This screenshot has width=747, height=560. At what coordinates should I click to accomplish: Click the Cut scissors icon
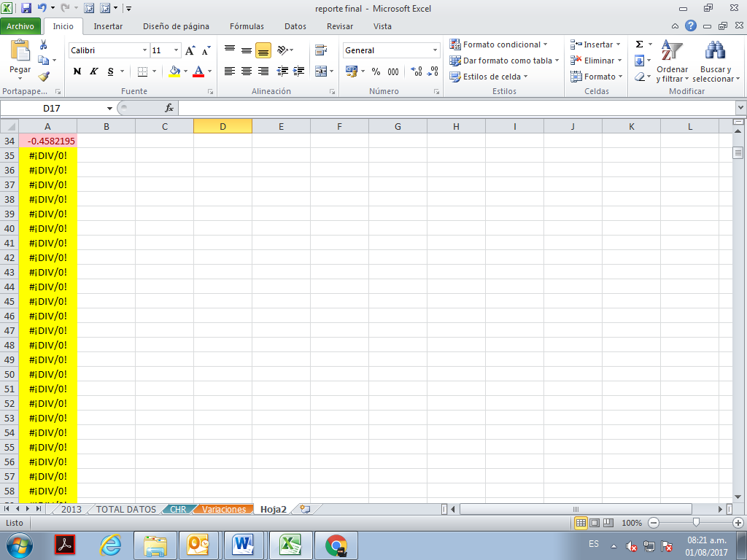[43, 44]
